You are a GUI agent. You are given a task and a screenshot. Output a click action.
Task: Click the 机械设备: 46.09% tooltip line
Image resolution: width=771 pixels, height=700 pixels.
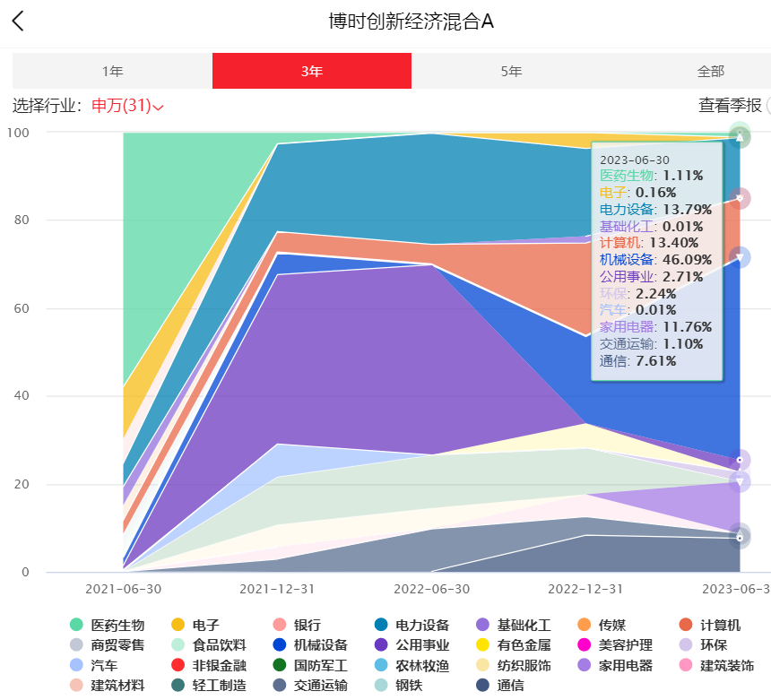tap(655, 260)
